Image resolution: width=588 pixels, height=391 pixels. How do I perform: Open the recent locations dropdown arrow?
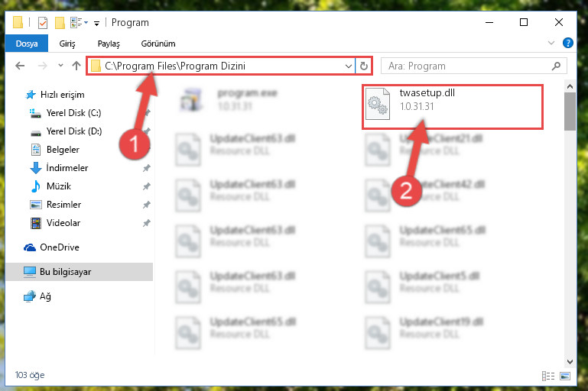coord(60,66)
